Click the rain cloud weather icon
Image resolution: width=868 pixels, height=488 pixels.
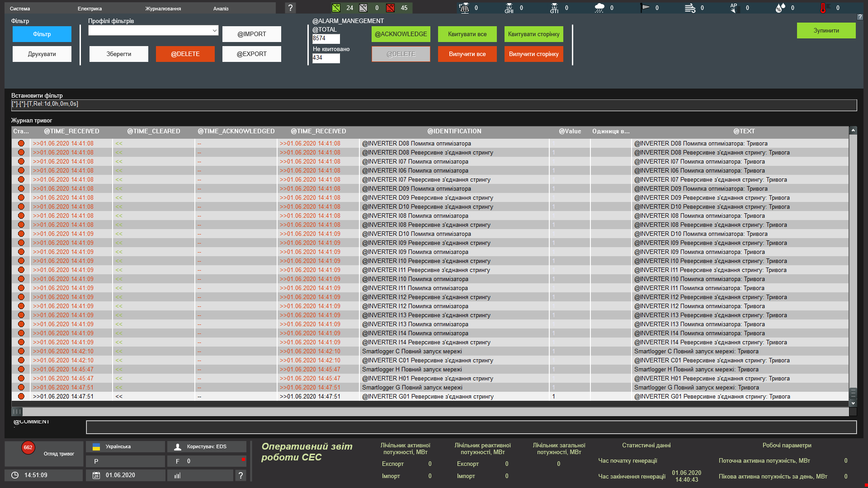(x=599, y=8)
